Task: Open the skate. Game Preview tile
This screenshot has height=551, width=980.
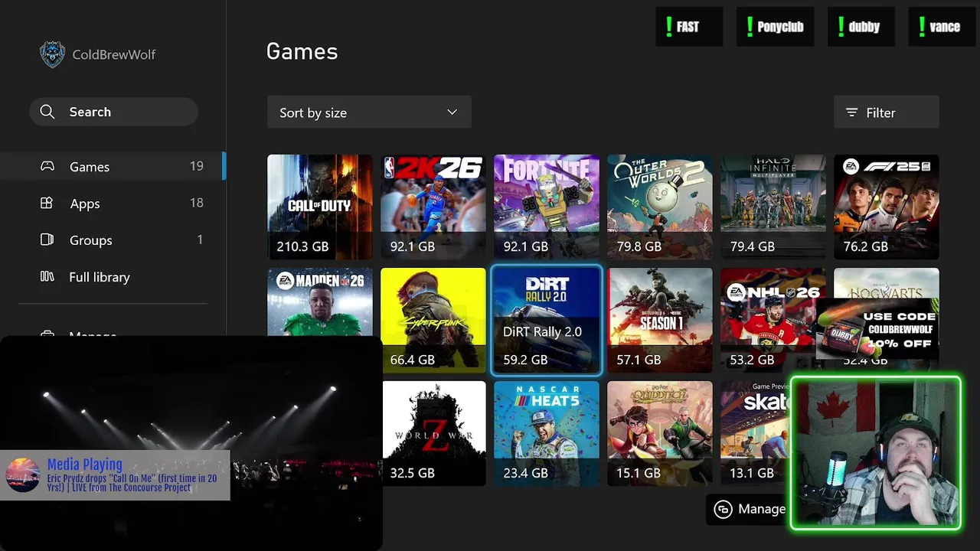Action: [x=755, y=433]
